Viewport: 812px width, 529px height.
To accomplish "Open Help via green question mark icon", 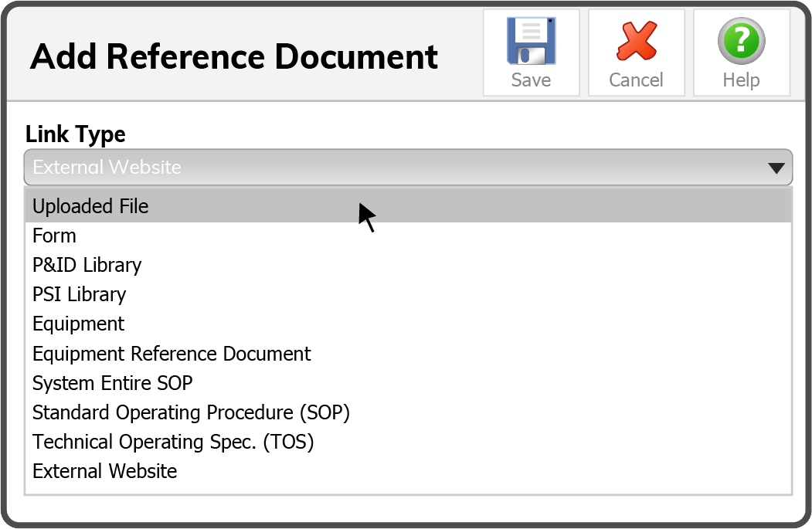I will (x=741, y=41).
